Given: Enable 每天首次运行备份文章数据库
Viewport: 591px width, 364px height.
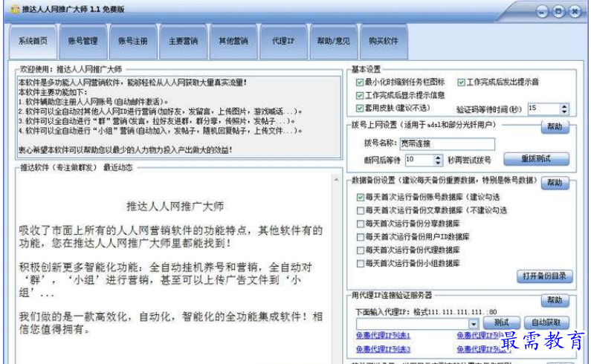Looking at the screenshot, I should point(361,210).
